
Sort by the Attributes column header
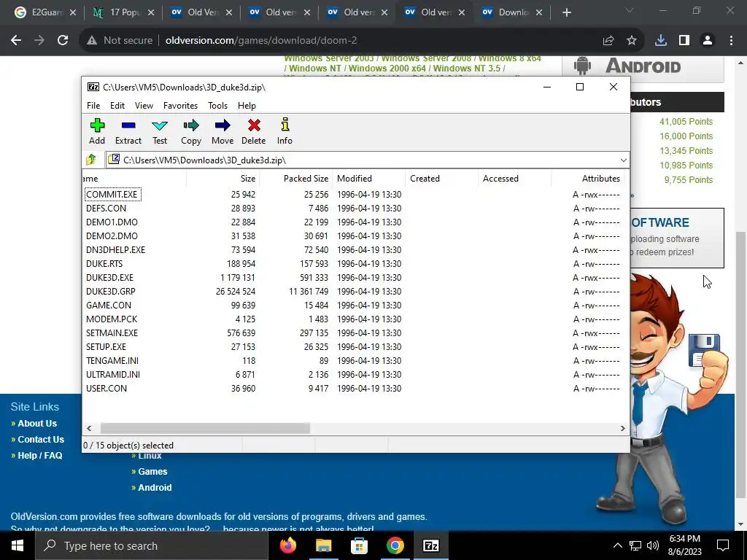587,179
